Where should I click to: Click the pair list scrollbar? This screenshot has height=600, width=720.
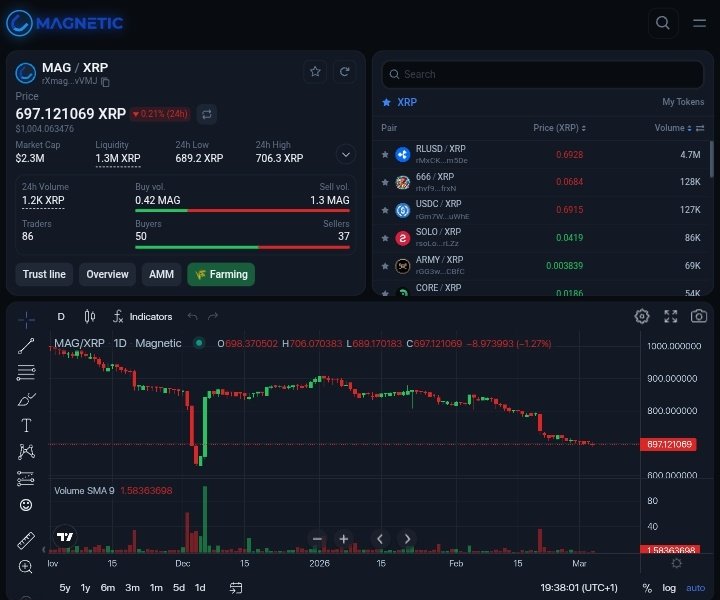[x=712, y=159]
